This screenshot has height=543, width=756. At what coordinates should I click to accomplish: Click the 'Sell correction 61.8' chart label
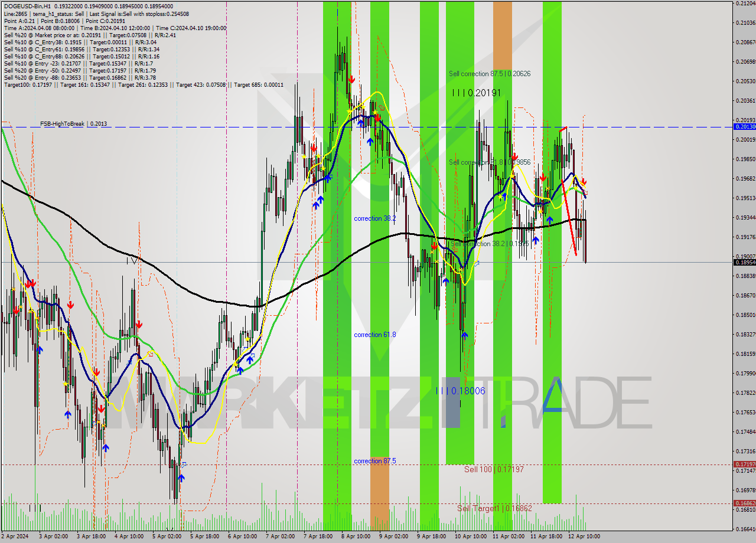pyautogui.click(x=489, y=162)
